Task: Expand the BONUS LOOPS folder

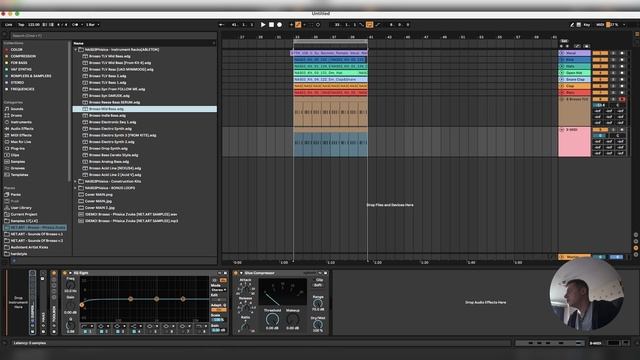Action: pyautogui.click(x=76, y=188)
